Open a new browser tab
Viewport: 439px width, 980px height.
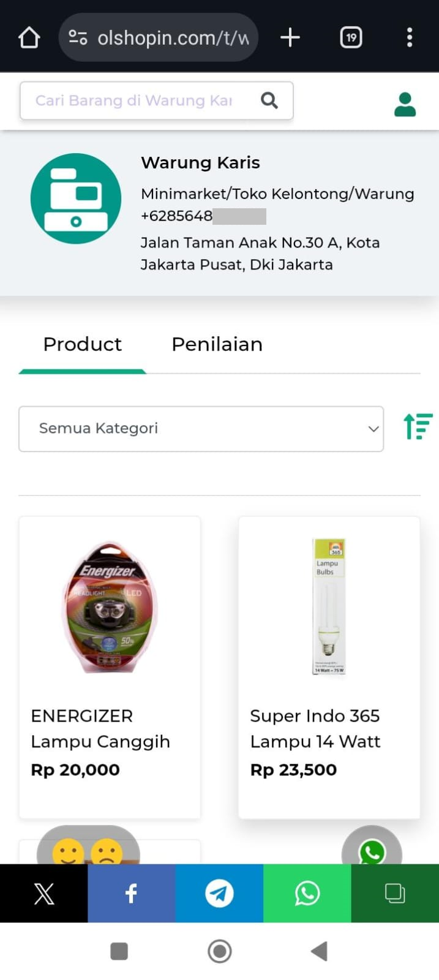coord(290,38)
